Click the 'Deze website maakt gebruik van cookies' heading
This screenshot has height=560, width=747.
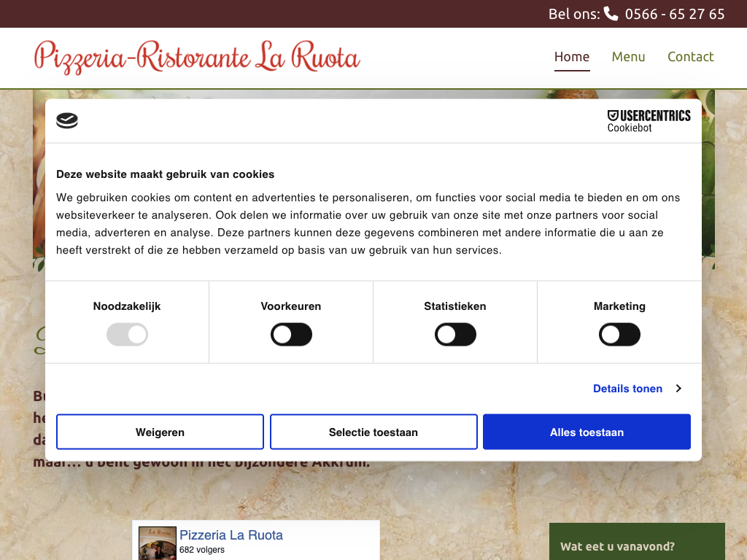click(166, 174)
